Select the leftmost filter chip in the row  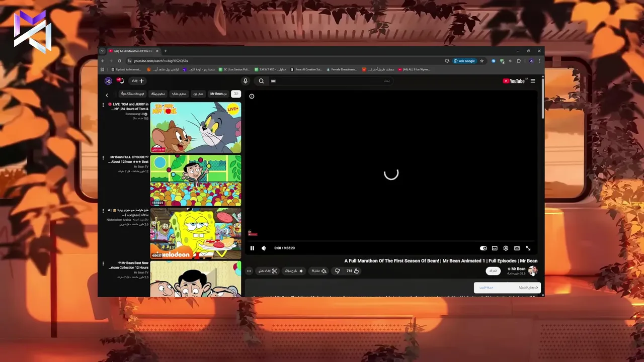pos(133,94)
